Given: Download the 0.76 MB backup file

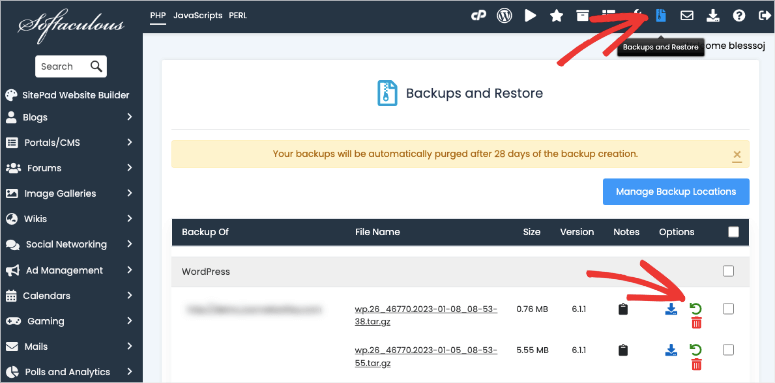Looking at the screenshot, I should tap(671, 309).
